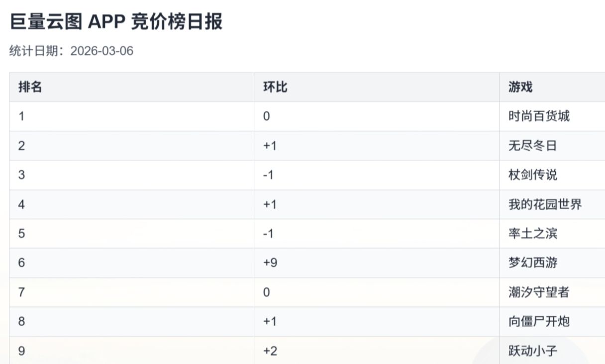This screenshot has height=364, width=605.
Task: Select the game cell 潮汐守望者
Action: click(x=538, y=292)
